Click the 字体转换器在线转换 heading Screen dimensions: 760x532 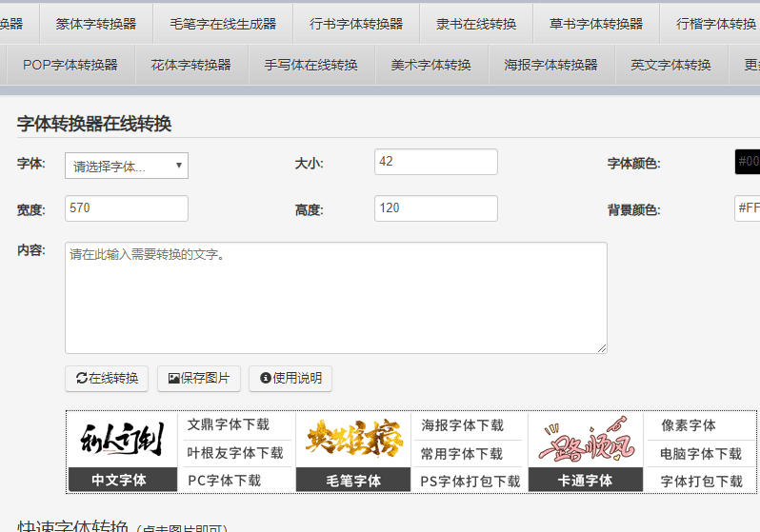[x=94, y=124]
